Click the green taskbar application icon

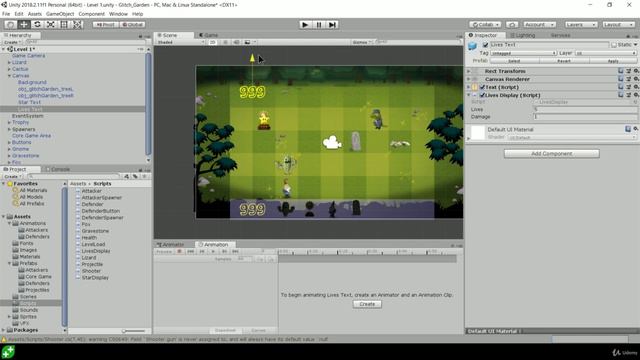[x=8, y=352]
